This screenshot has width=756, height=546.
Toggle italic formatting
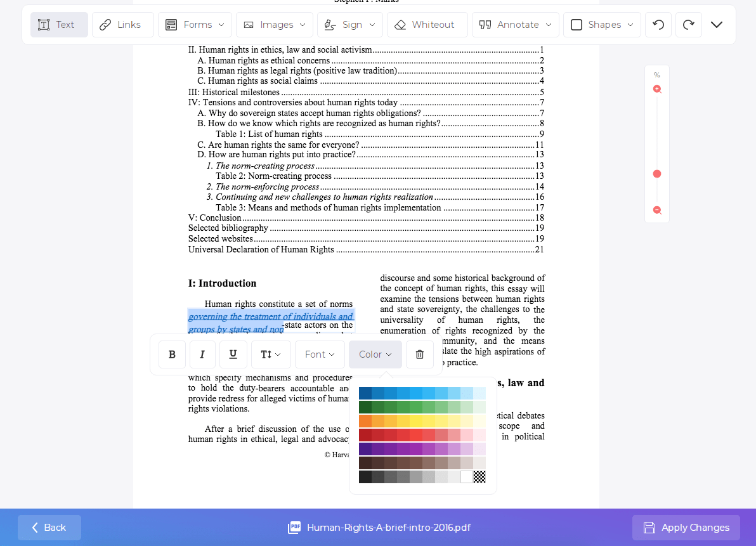[202, 354]
